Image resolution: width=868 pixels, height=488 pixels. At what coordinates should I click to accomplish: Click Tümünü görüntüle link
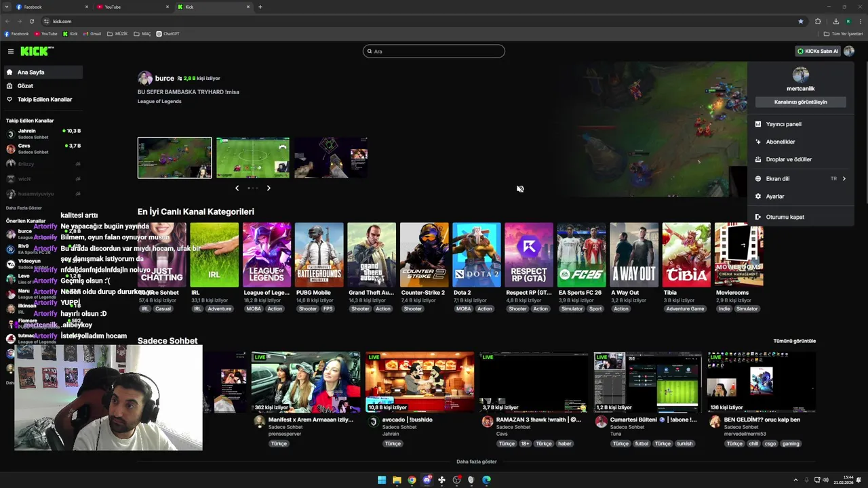pos(794,341)
